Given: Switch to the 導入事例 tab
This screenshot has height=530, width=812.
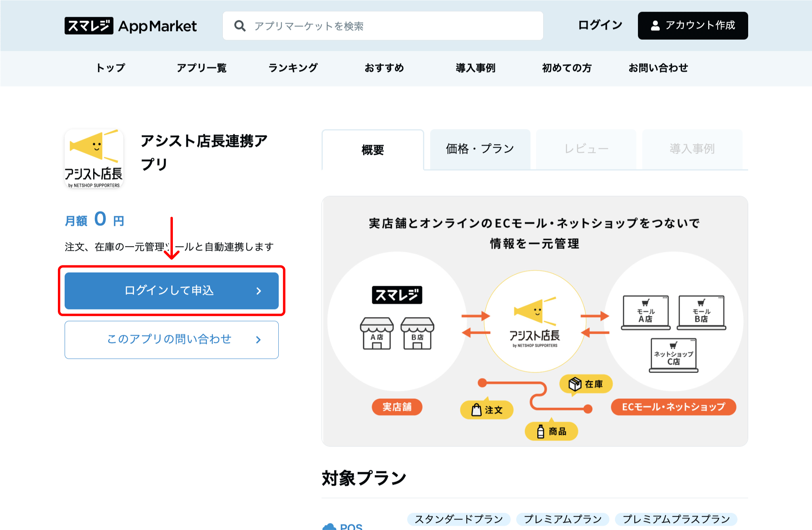Looking at the screenshot, I should coord(692,149).
